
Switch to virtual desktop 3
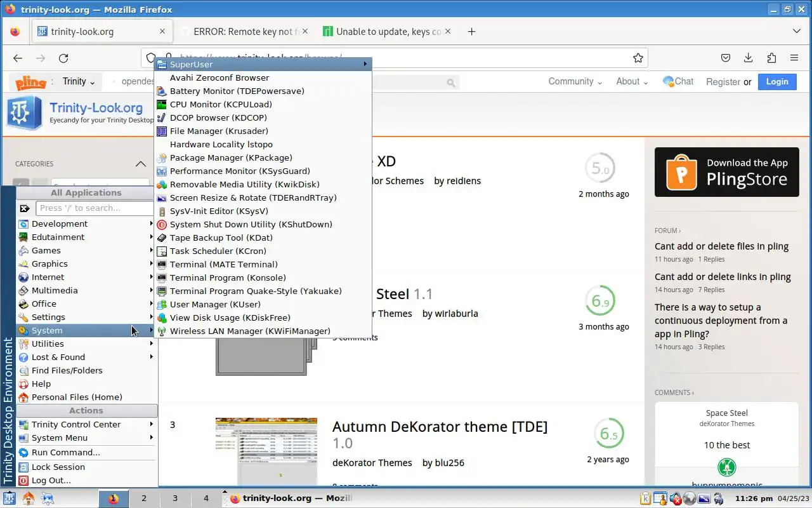175,498
